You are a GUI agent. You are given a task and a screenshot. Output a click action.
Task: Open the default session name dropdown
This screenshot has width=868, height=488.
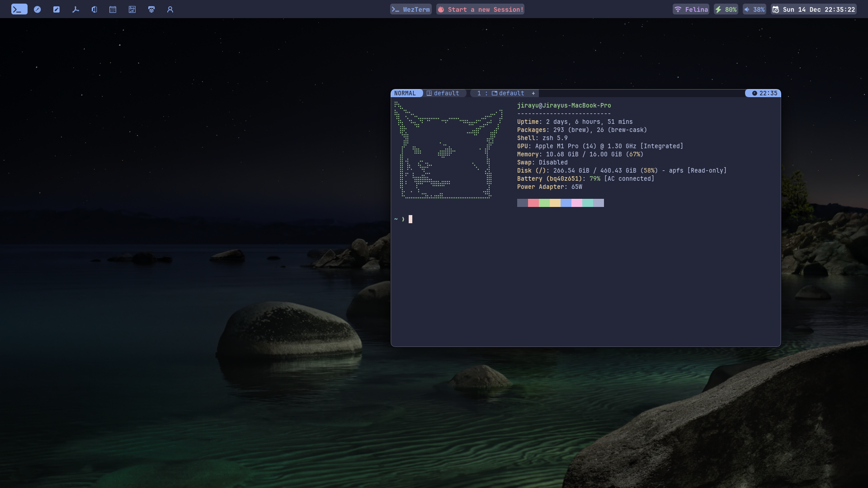click(x=445, y=93)
